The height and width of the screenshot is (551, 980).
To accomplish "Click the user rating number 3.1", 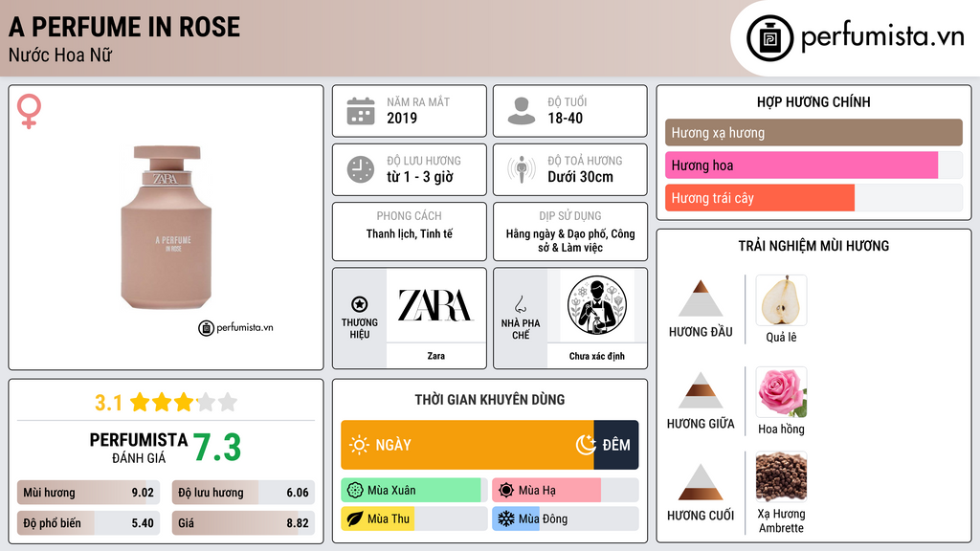I will pos(108,403).
